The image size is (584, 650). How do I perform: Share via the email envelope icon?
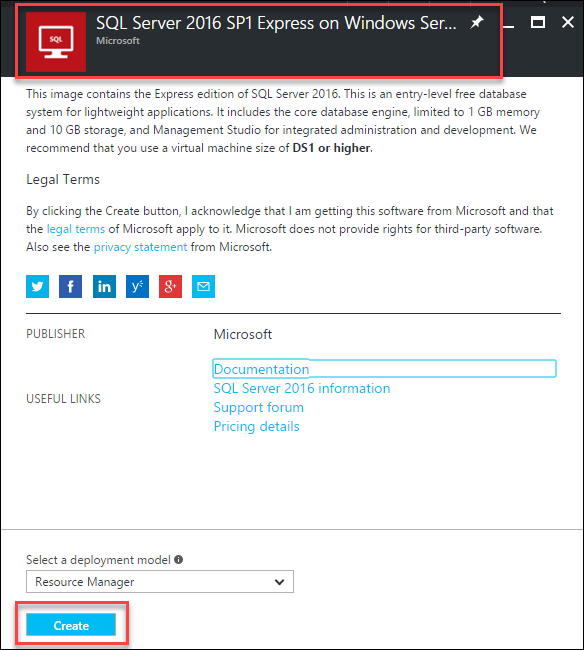point(204,286)
